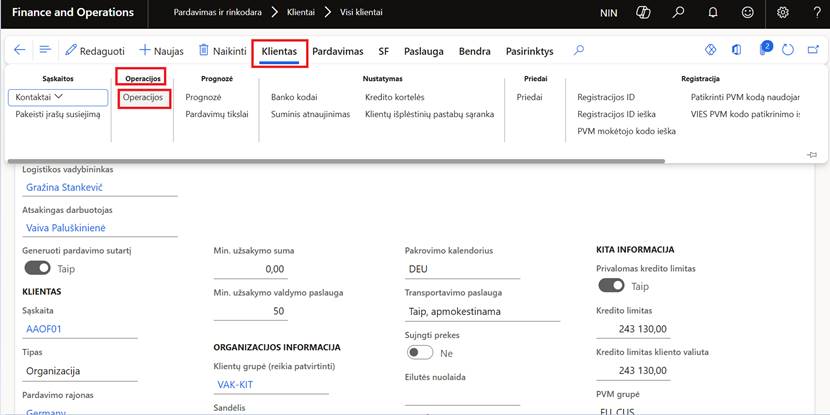Switch to the Klientas tab

[279, 52]
